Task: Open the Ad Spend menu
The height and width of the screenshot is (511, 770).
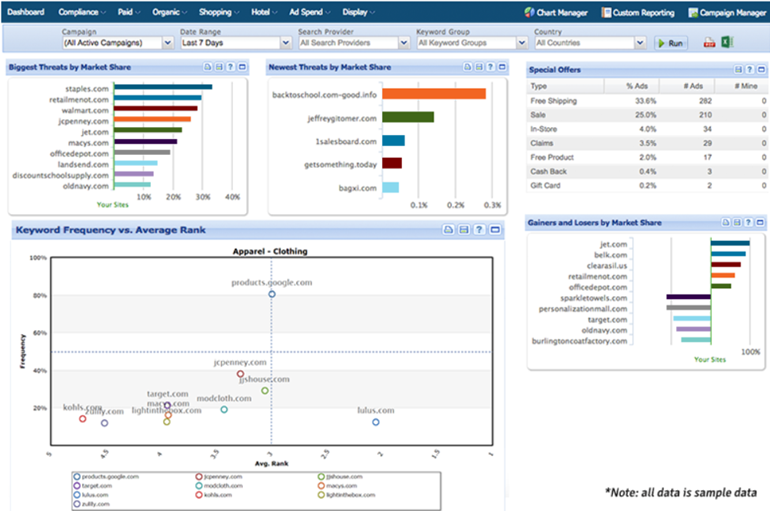Action: pyautogui.click(x=303, y=13)
